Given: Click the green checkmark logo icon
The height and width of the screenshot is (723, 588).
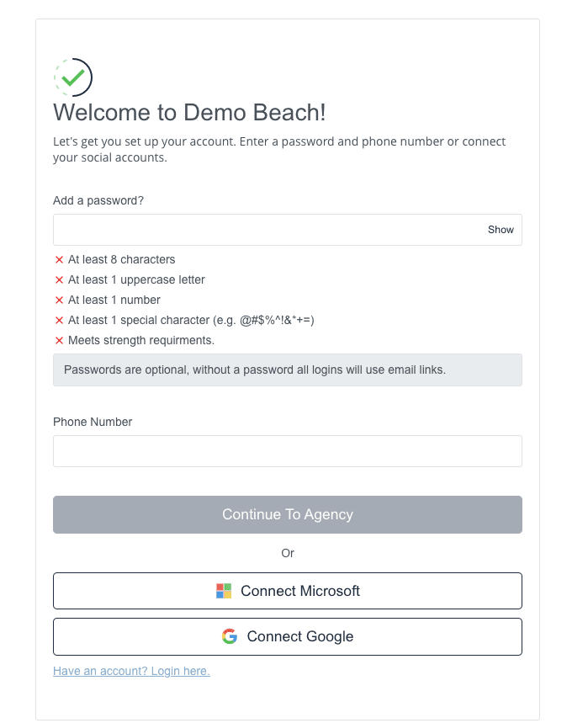Looking at the screenshot, I should 73,77.
